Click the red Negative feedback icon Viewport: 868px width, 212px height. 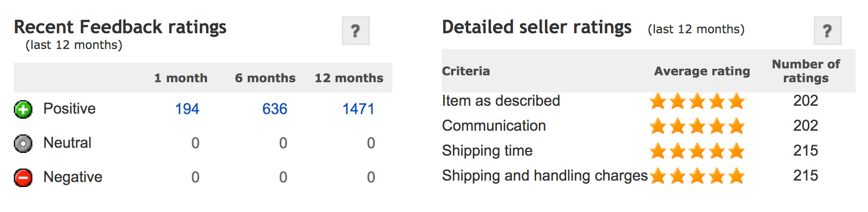(23, 178)
